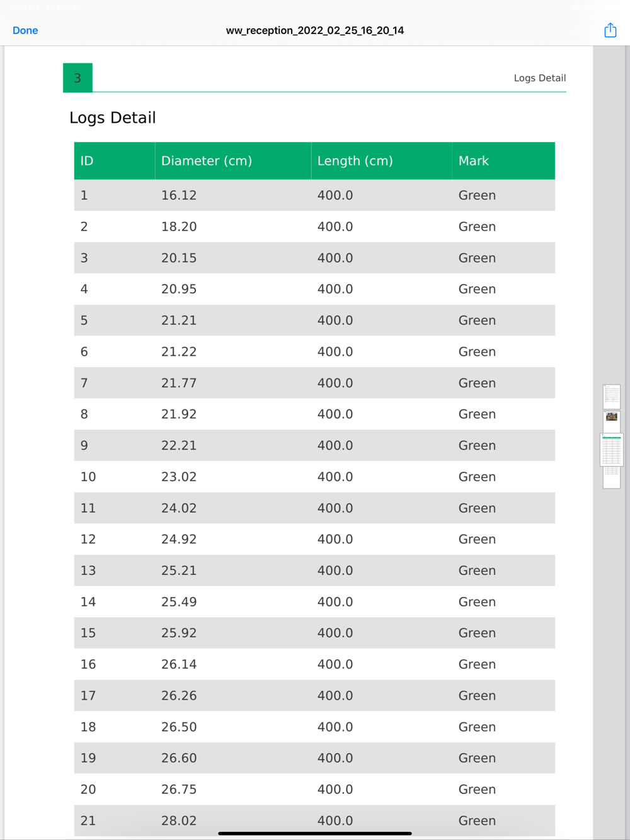The height and width of the screenshot is (840, 630).
Task: Click the page number 3 badge
Action: click(x=77, y=78)
